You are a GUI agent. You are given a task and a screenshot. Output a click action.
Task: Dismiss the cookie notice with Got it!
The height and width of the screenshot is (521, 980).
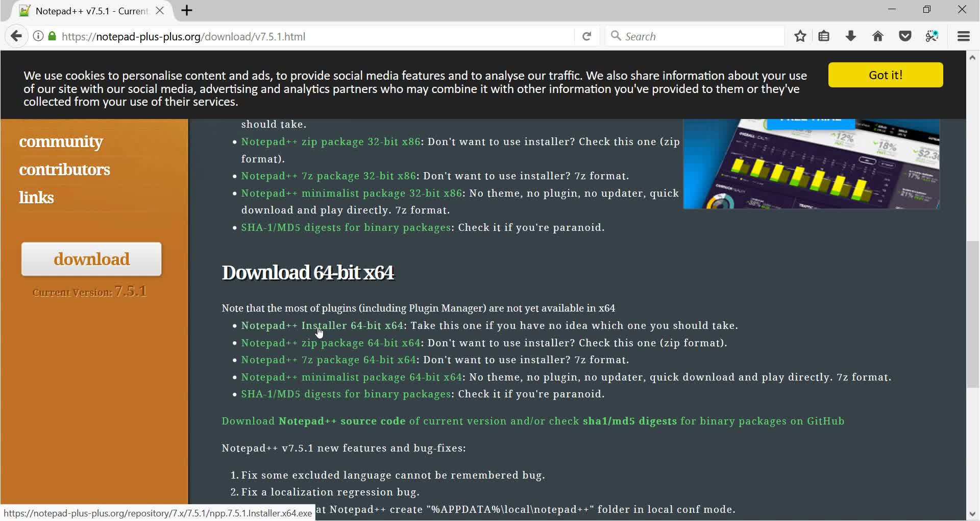(x=886, y=75)
